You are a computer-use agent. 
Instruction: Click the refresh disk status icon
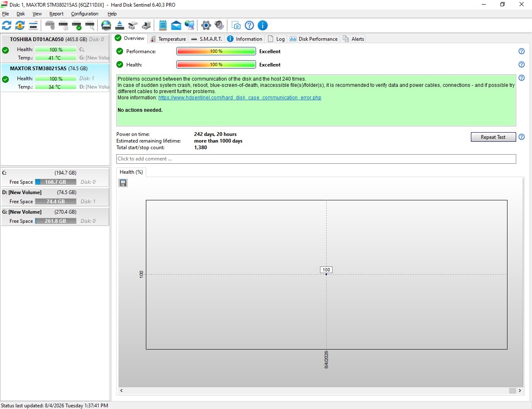(x=7, y=25)
